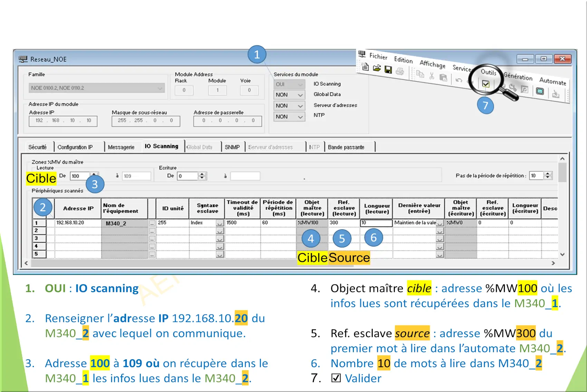Click the ID unité 255 cell

click(173, 223)
